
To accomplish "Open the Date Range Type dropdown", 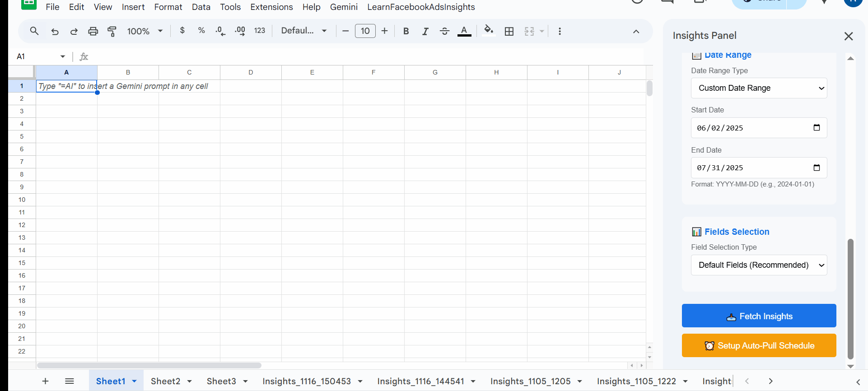I will tap(759, 88).
